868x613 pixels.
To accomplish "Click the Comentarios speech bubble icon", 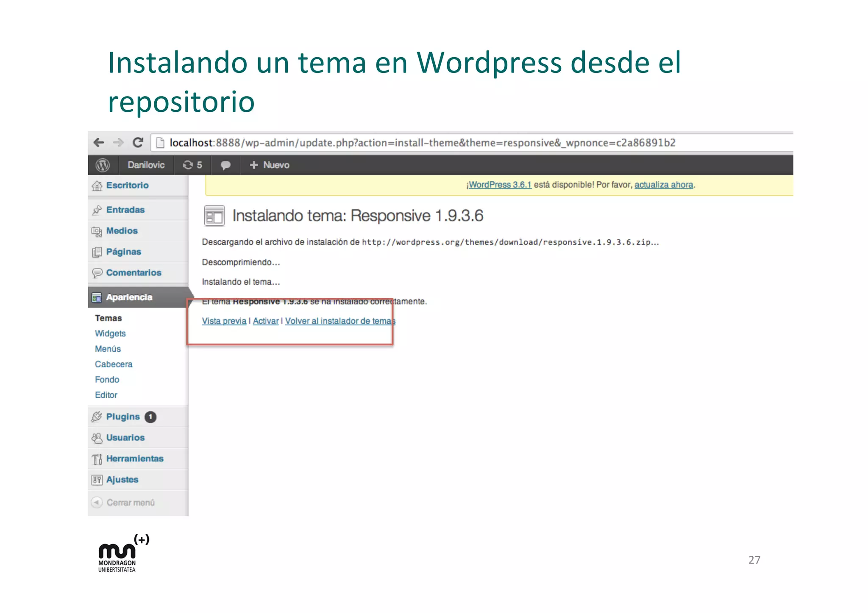I will click(x=97, y=273).
